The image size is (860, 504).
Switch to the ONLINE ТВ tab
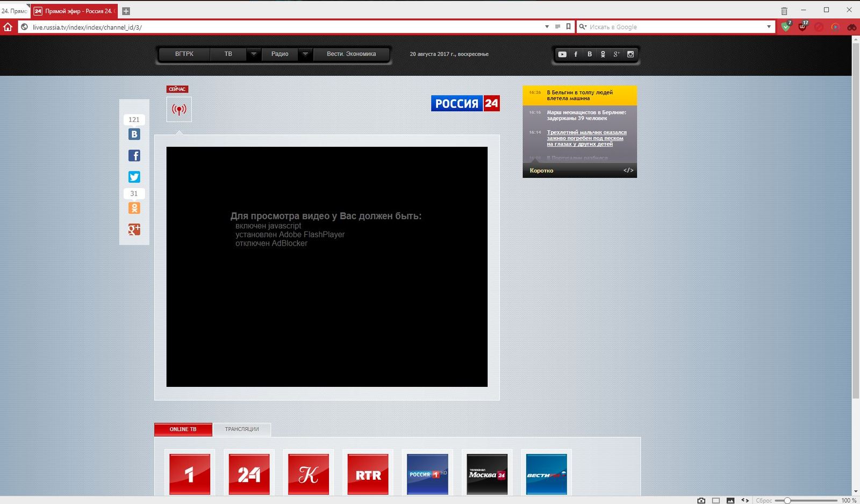point(183,429)
